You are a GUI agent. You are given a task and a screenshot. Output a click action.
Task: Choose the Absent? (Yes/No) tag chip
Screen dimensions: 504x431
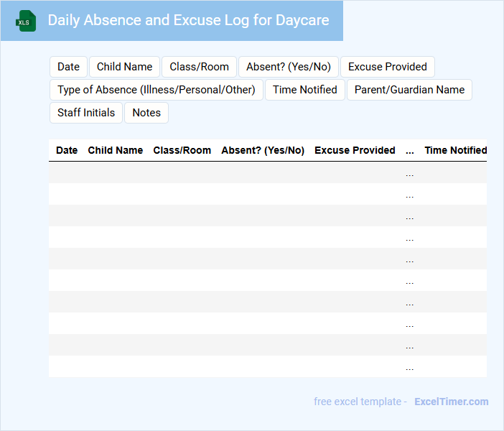[288, 67]
